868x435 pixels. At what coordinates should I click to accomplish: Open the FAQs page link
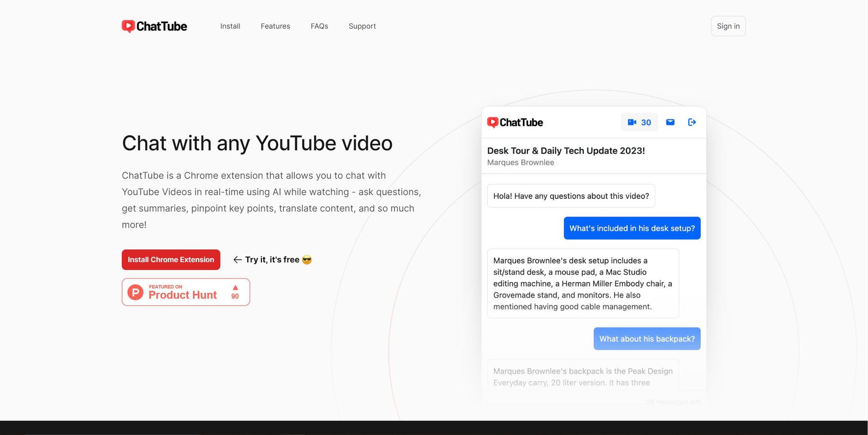pyautogui.click(x=319, y=26)
